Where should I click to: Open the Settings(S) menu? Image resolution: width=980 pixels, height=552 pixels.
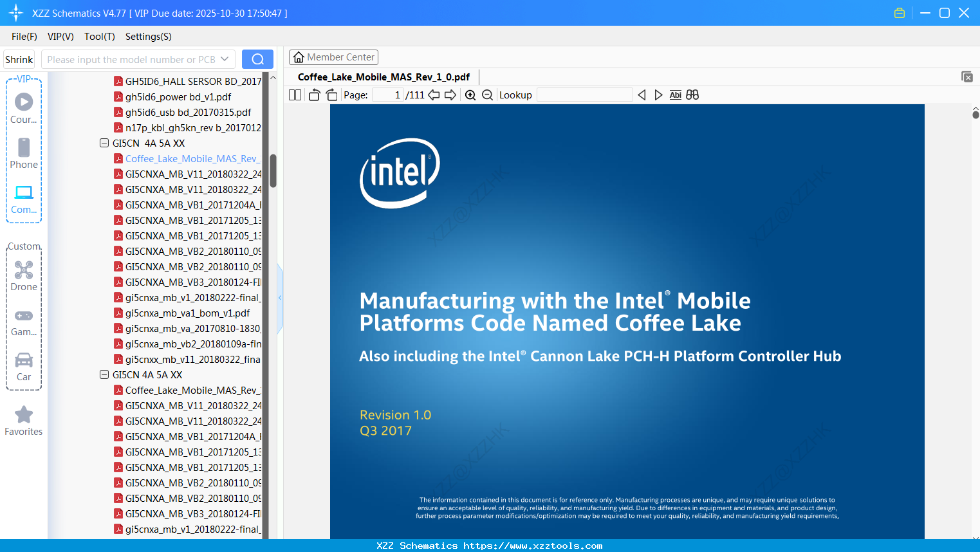tap(148, 37)
